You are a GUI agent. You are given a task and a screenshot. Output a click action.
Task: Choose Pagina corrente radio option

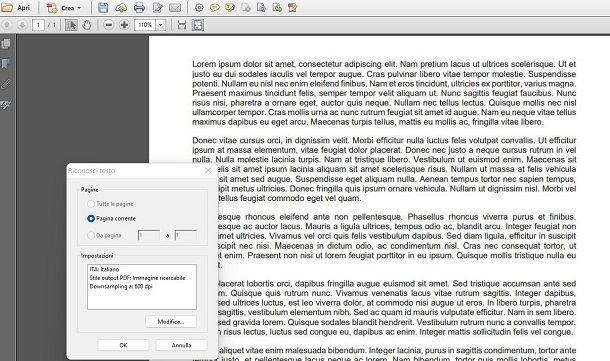tap(111, 219)
